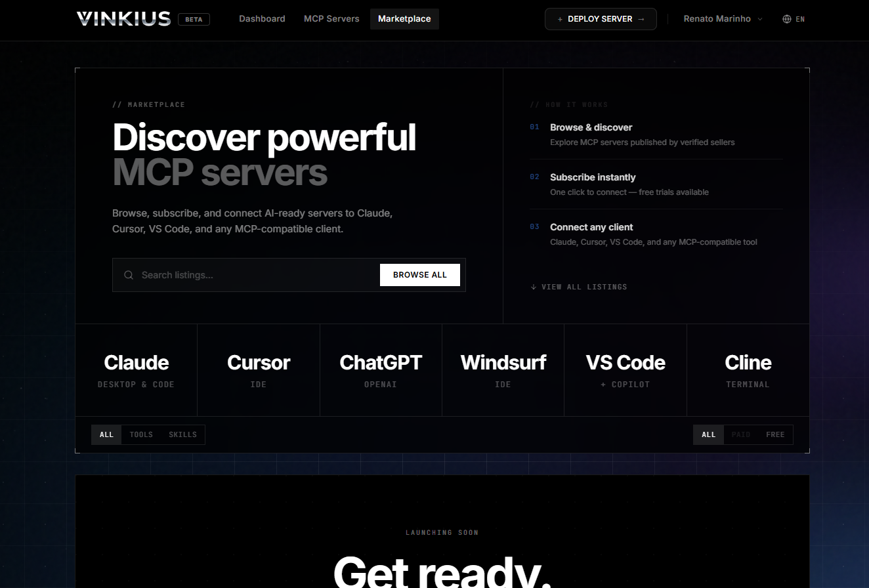Click the VINKIUS logo
869x588 pixels.
(123, 18)
